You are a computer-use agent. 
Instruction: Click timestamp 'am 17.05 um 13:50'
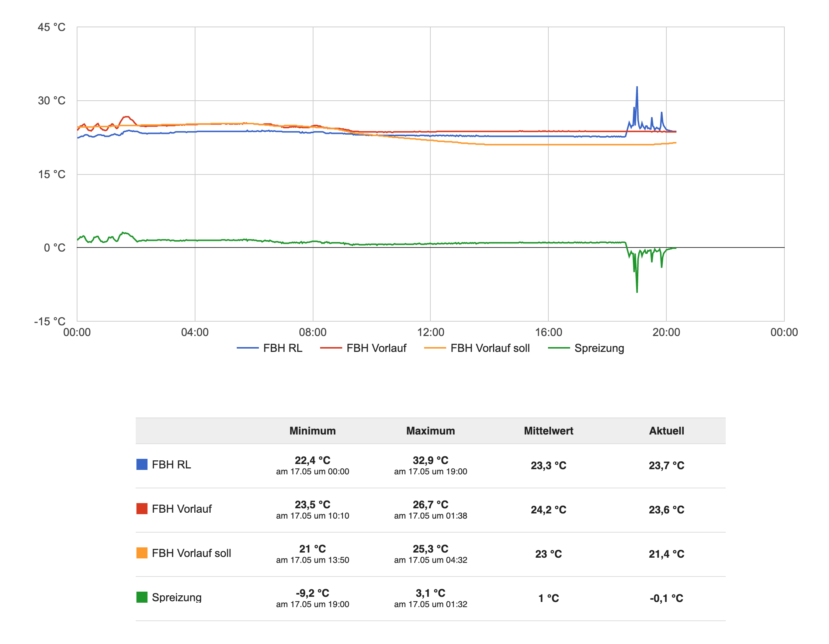[313, 560]
